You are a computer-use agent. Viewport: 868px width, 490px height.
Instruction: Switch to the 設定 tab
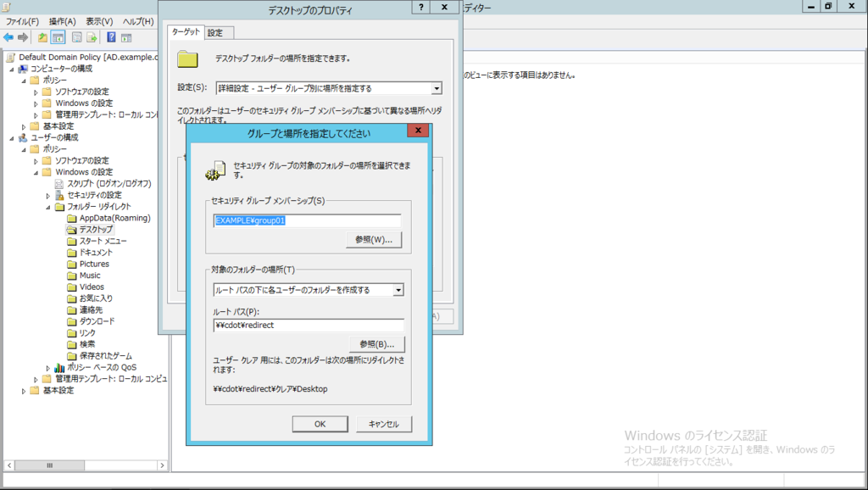tap(220, 33)
